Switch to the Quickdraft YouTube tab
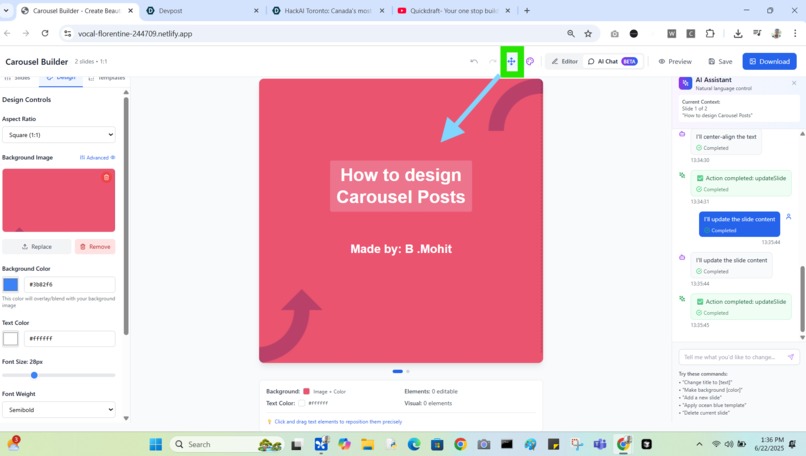The image size is (806, 456). tap(454, 10)
